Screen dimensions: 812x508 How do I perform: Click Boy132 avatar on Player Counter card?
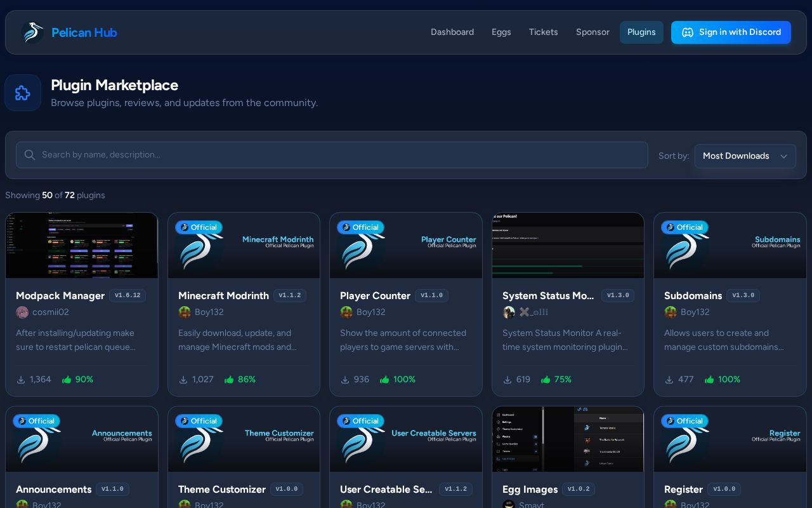(x=346, y=312)
